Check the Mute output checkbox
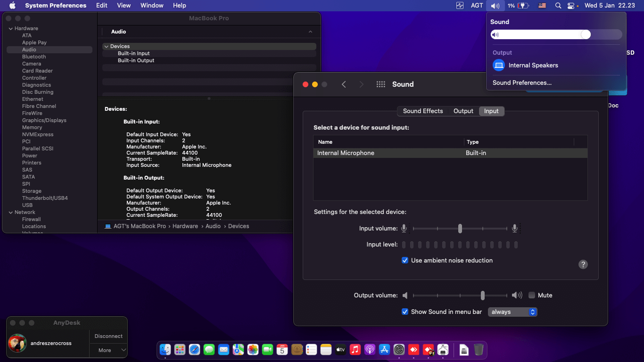The image size is (644, 362). click(532, 296)
